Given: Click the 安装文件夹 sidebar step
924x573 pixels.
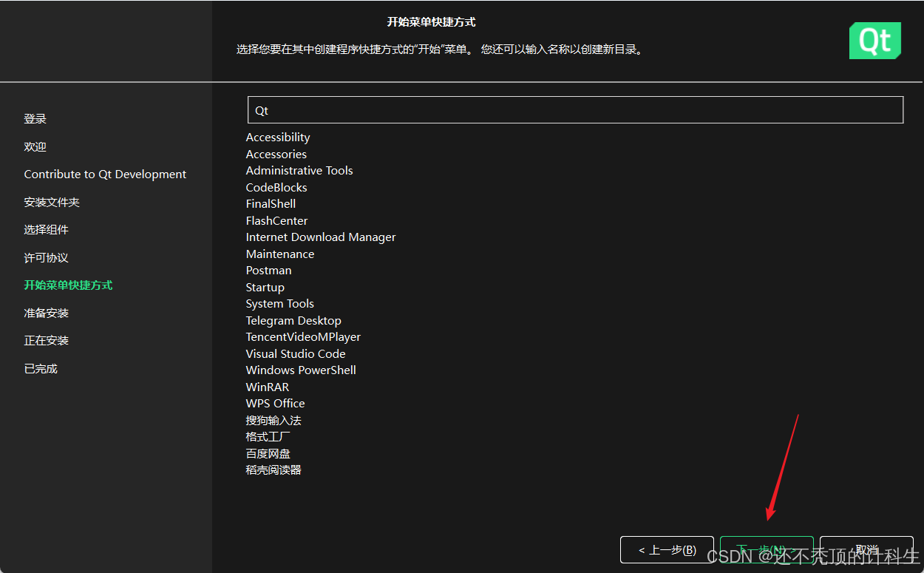Looking at the screenshot, I should [x=52, y=203].
